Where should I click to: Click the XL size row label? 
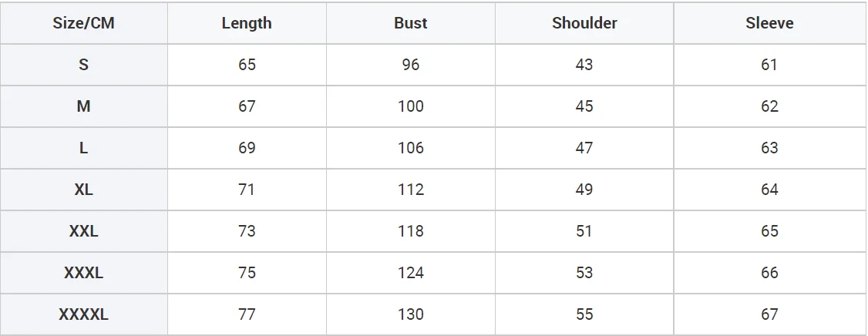point(83,190)
